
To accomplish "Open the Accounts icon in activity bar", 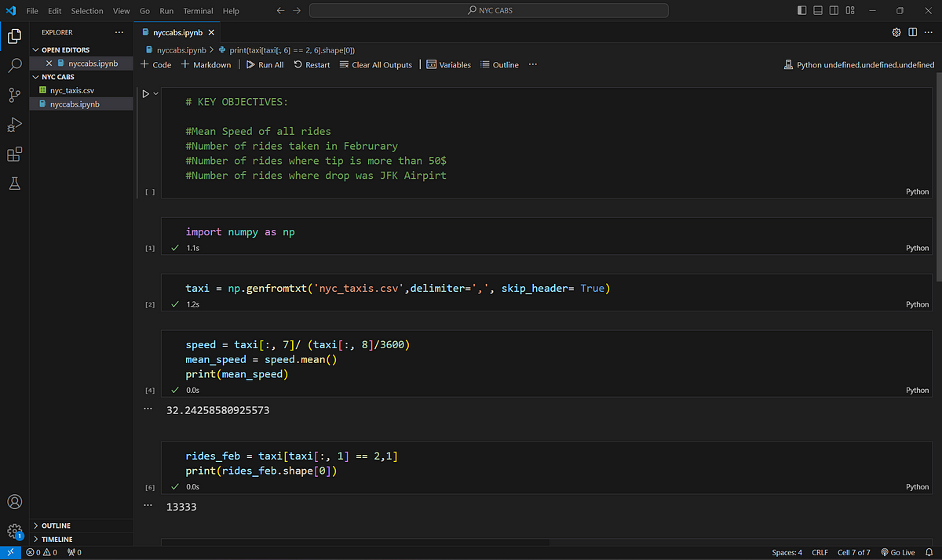I will pyautogui.click(x=14, y=502).
